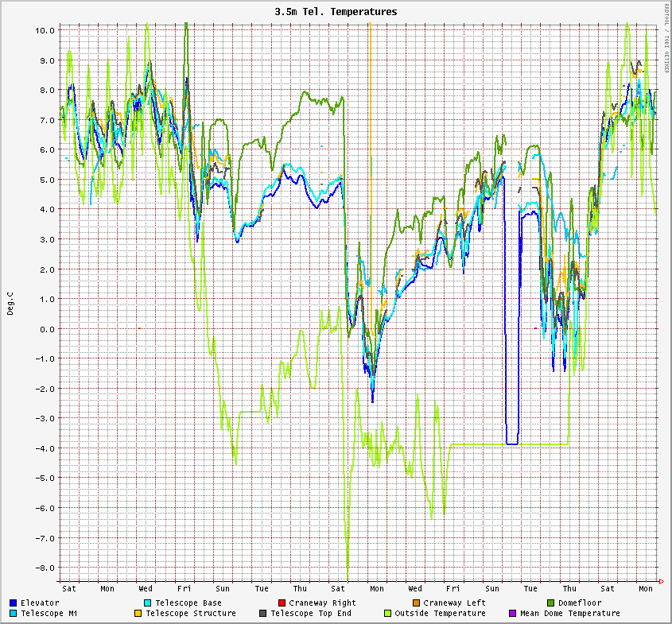Select the orange Craneway Left color box
The image size is (672, 624).
pyautogui.click(x=416, y=603)
